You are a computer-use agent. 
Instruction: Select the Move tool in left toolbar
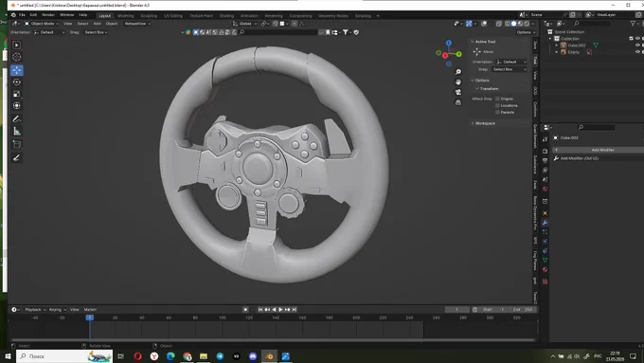pos(17,70)
